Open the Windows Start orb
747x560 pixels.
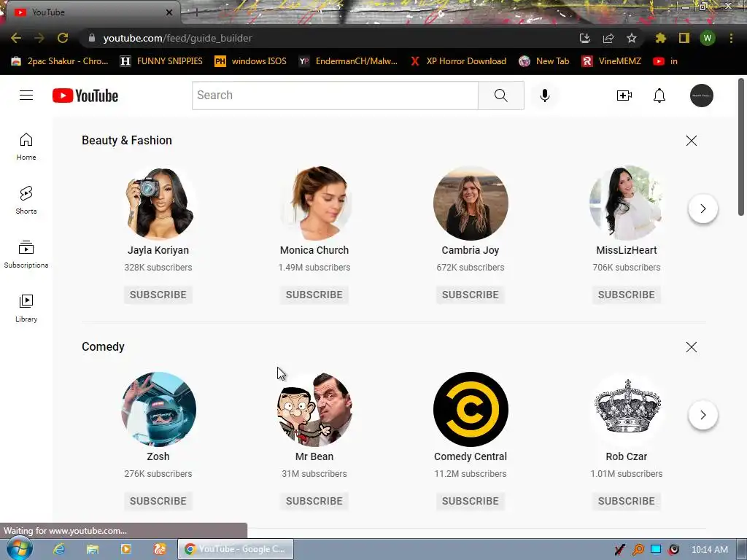20,548
